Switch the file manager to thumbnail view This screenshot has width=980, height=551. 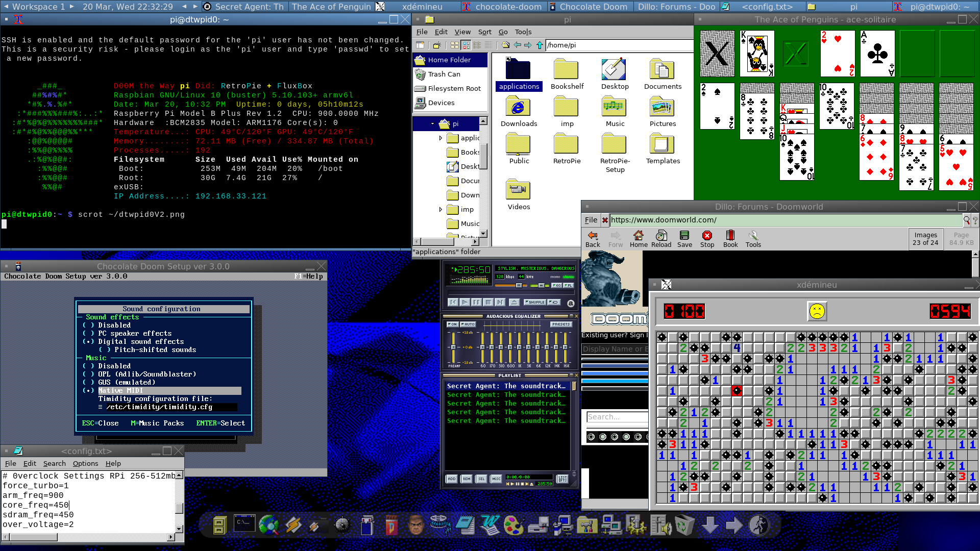(465, 45)
